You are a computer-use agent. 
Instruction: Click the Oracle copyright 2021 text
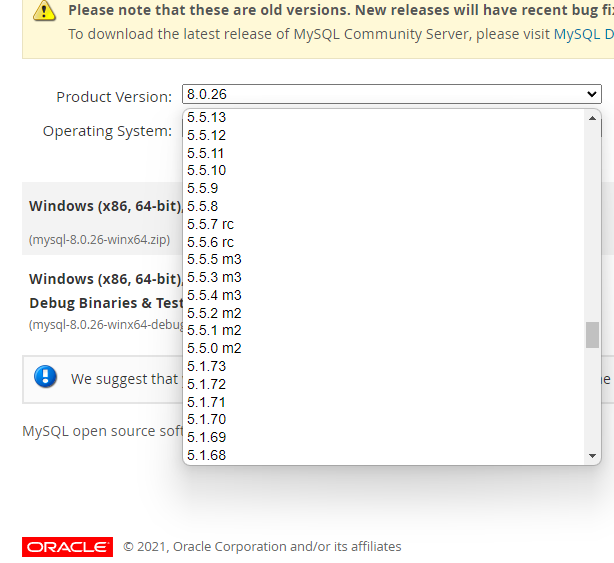click(262, 547)
